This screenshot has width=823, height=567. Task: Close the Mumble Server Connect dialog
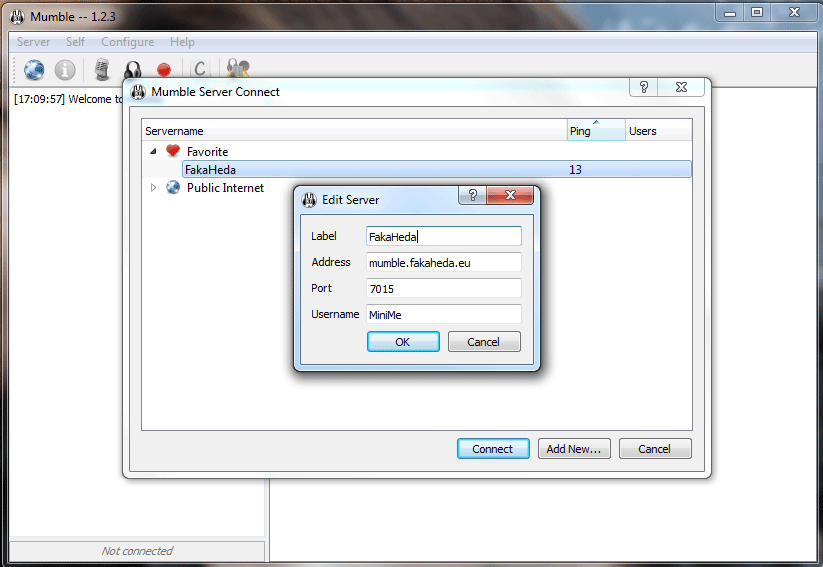pyautogui.click(x=681, y=87)
